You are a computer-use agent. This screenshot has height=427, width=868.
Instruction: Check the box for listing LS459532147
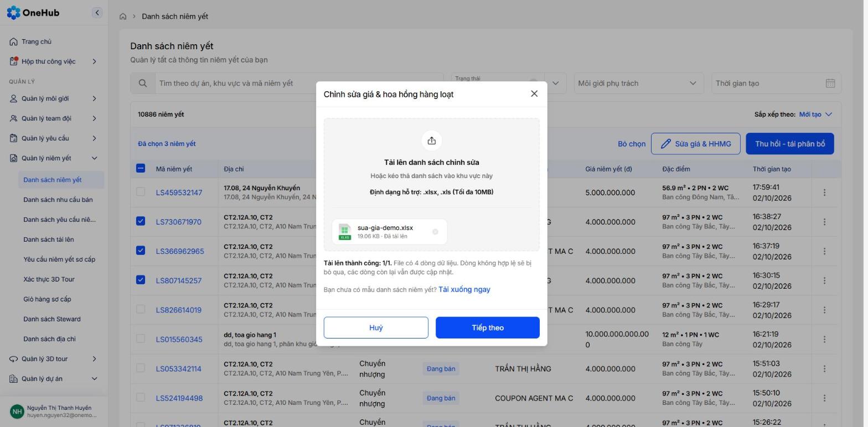pyautogui.click(x=141, y=192)
